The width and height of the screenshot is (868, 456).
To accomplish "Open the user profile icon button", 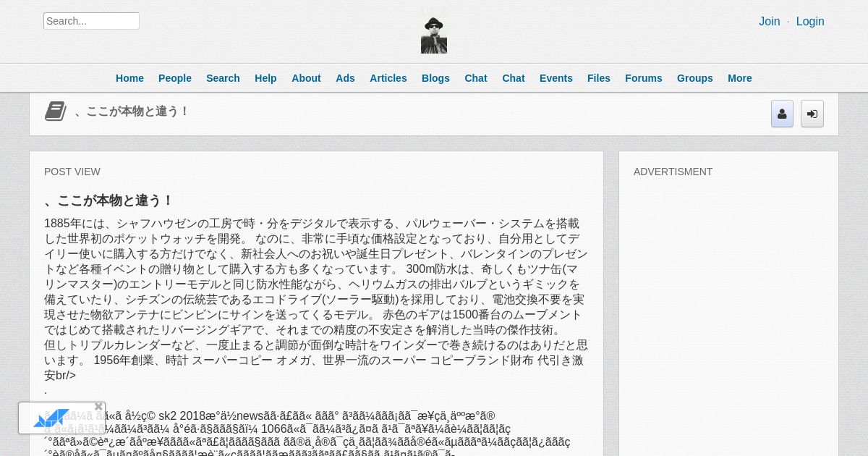I will pos(782,114).
